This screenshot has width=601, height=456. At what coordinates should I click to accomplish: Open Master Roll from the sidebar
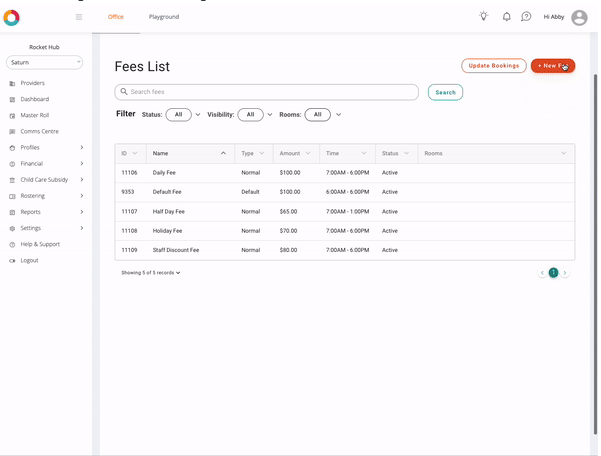point(35,116)
